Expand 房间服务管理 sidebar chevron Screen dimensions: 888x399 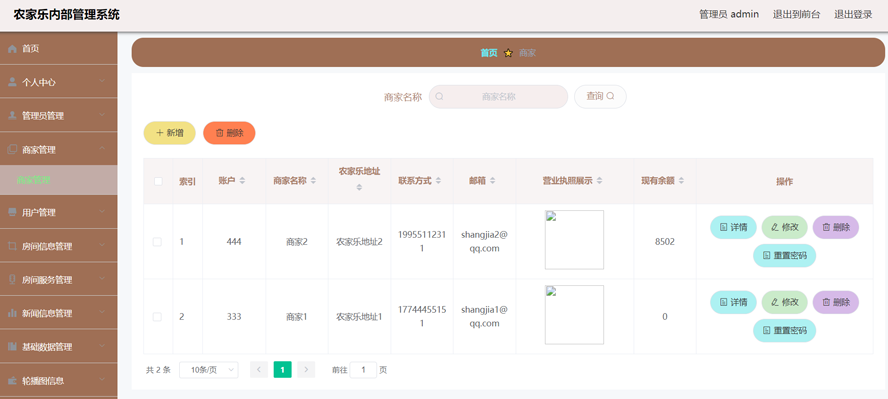102,278
